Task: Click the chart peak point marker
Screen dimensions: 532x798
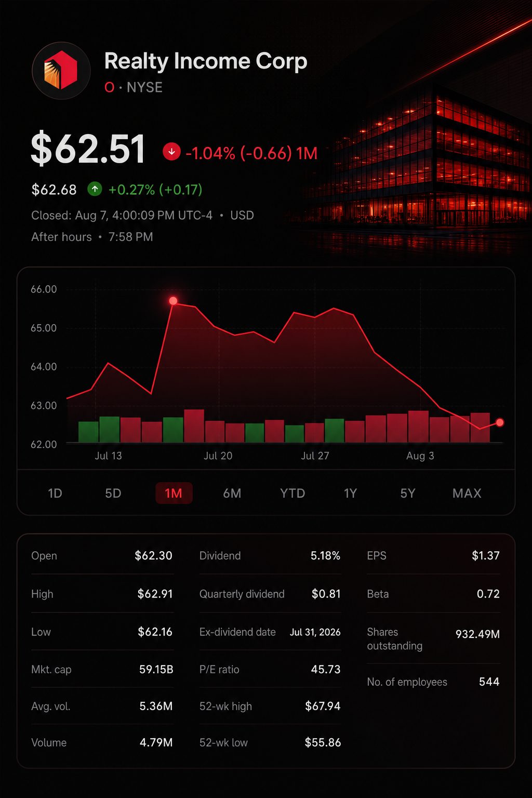Action: tap(173, 301)
